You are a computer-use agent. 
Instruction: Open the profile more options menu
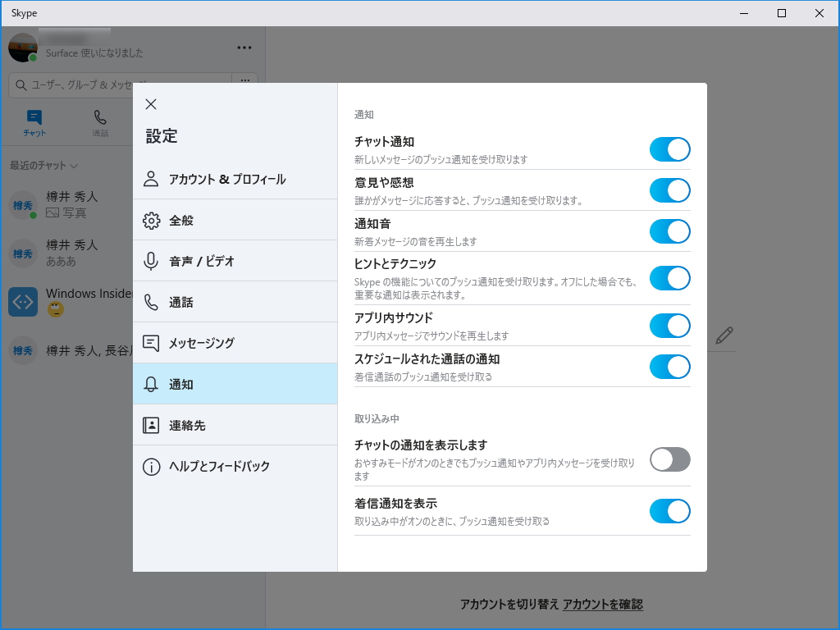point(244,48)
